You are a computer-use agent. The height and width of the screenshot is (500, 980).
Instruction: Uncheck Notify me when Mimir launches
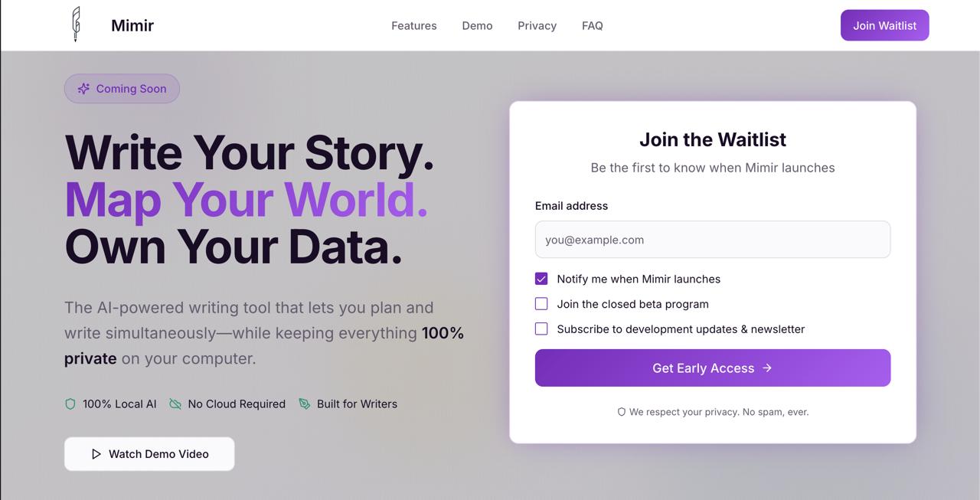541,279
